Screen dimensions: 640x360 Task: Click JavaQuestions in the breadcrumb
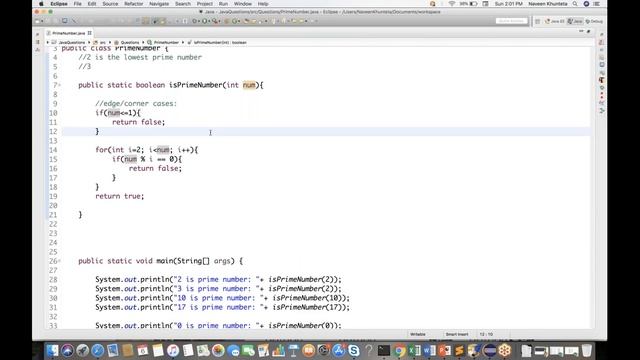pos(71,42)
